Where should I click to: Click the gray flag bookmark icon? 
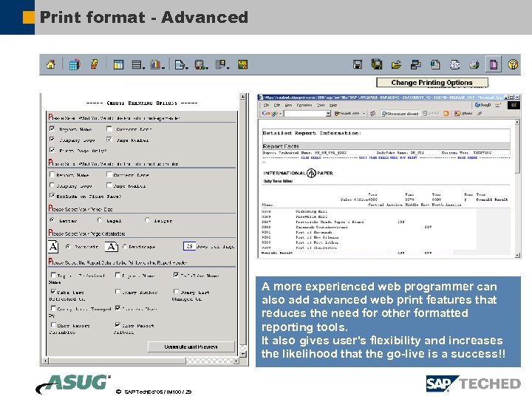(x=220, y=64)
